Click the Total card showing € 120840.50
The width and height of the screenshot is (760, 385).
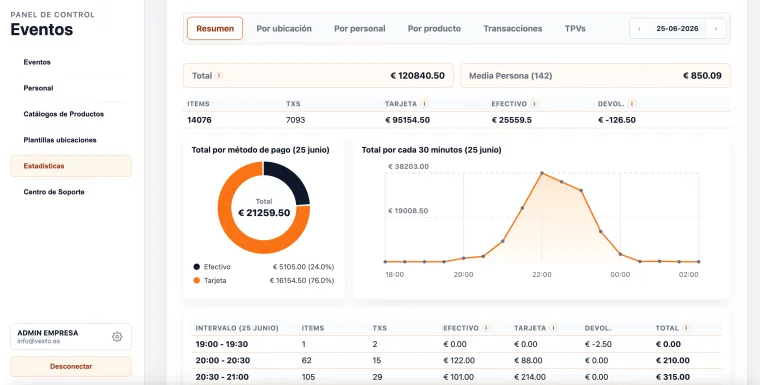318,76
